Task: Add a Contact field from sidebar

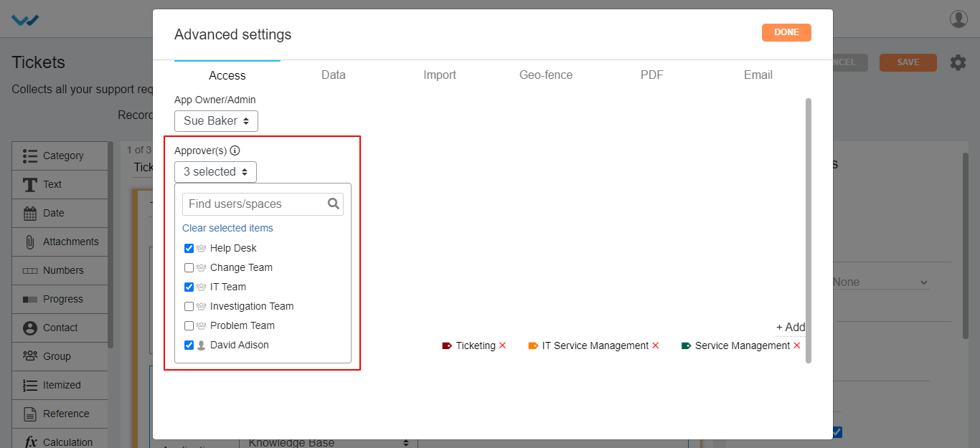Action: pos(60,328)
